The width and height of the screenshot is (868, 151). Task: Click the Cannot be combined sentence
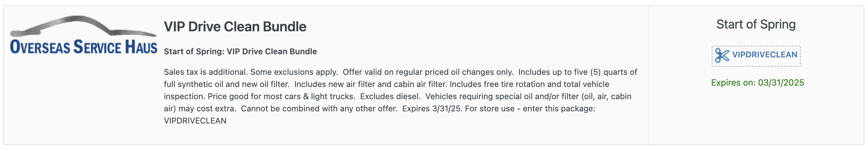point(319,109)
